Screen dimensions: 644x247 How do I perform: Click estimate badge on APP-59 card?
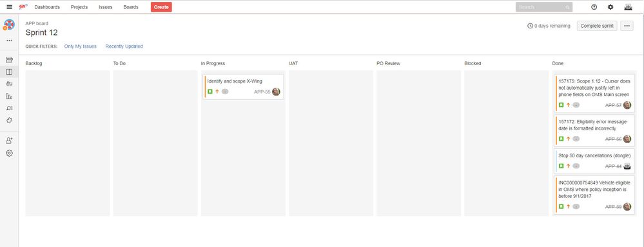click(x=576, y=207)
